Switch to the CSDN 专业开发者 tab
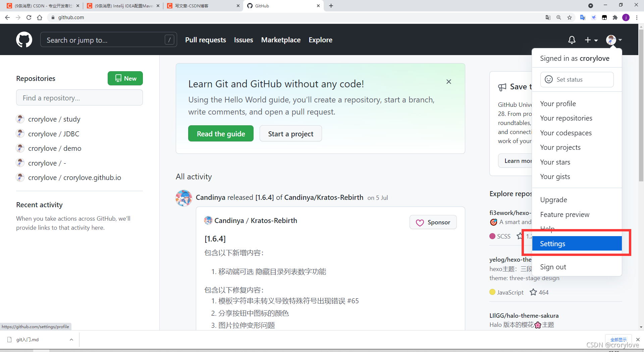The image size is (644, 352). tap(43, 6)
